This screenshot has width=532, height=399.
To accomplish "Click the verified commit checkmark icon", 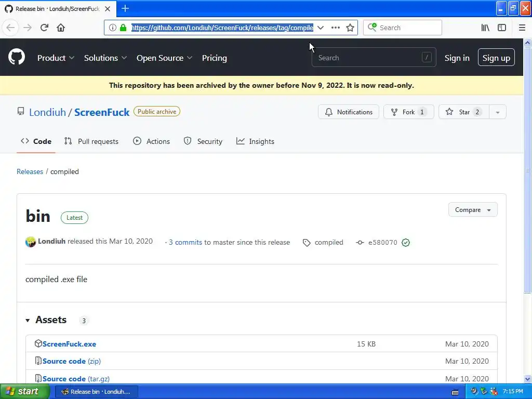I will pyautogui.click(x=405, y=242).
